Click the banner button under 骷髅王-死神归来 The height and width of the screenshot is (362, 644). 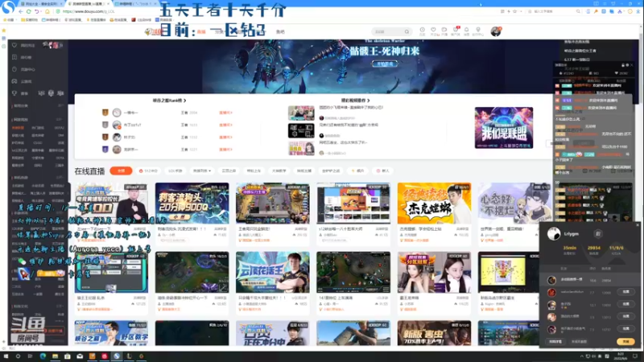pos(385,64)
